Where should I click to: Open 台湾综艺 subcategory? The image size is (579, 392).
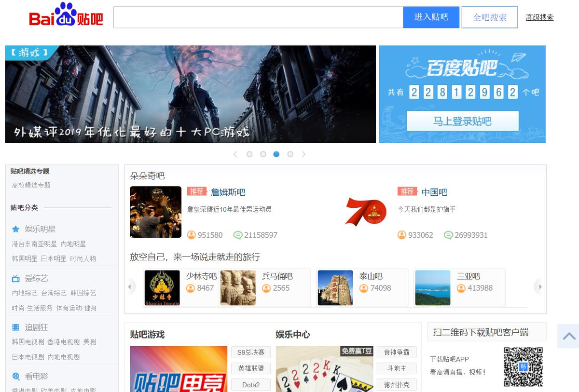coord(54,293)
